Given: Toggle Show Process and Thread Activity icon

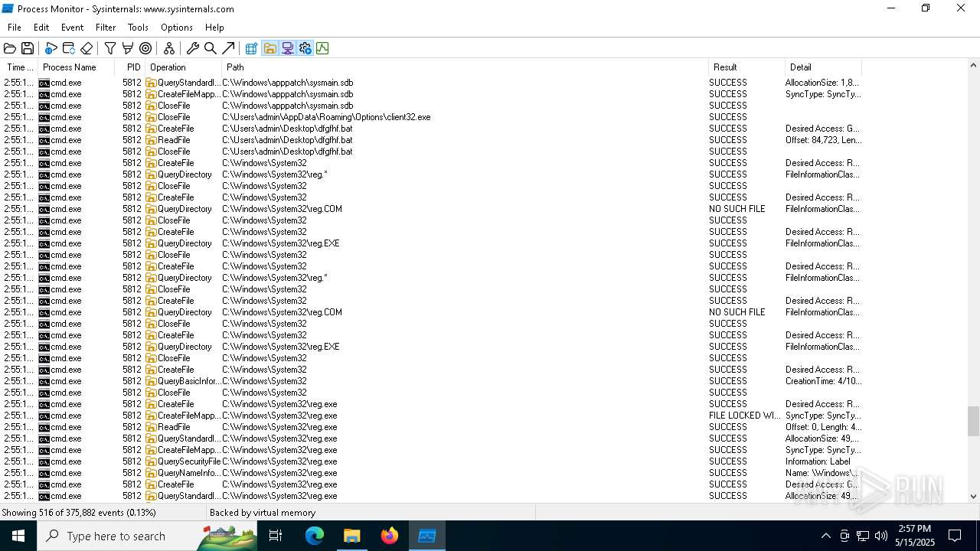Looking at the screenshot, I should (305, 48).
